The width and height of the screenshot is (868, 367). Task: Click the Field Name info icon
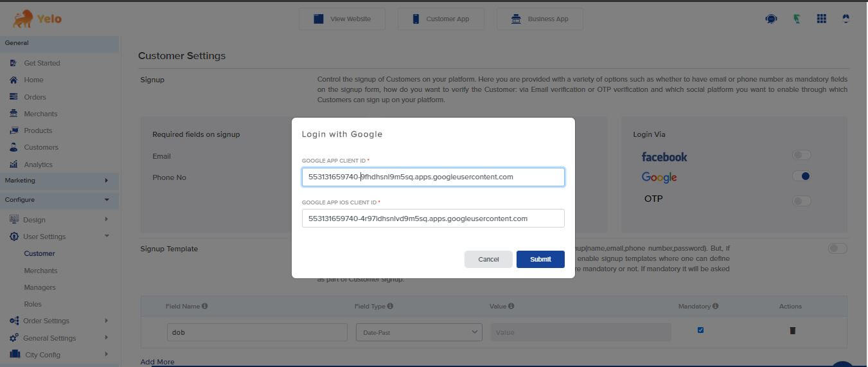point(204,306)
